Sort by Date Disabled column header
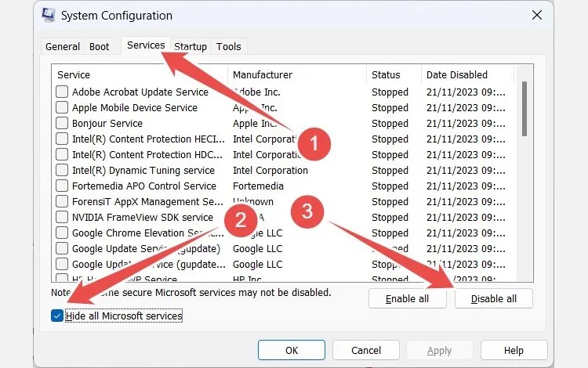The width and height of the screenshot is (588, 368). pyautogui.click(x=466, y=75)
